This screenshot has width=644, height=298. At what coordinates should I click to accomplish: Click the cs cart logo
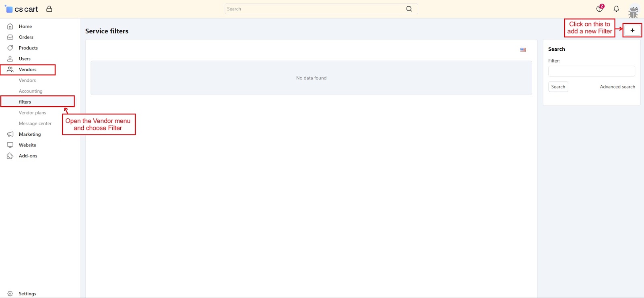click(22, 9)
